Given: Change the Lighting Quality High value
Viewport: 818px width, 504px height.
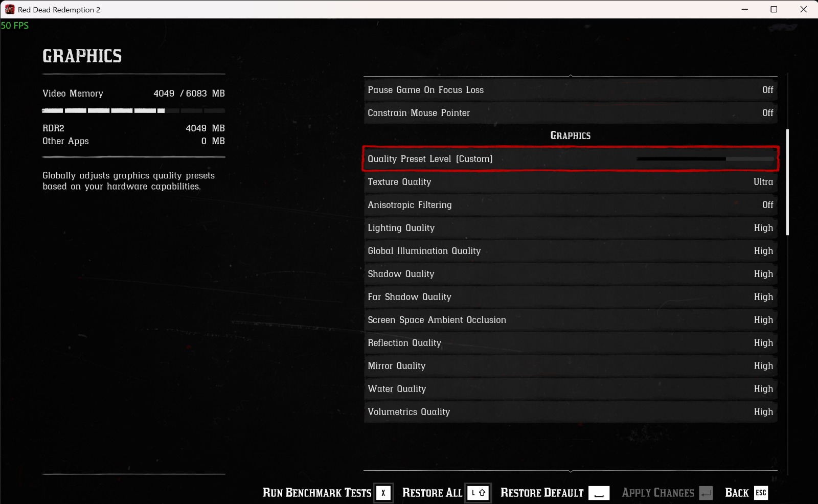Looking at the screenshot, I should click(763, 228).
